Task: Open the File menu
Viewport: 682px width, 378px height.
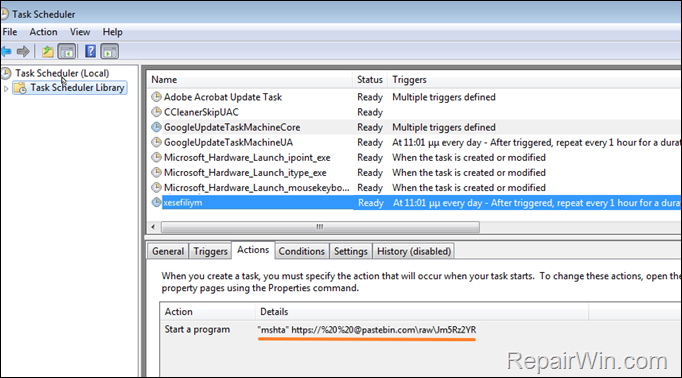Action: point(10,32)
